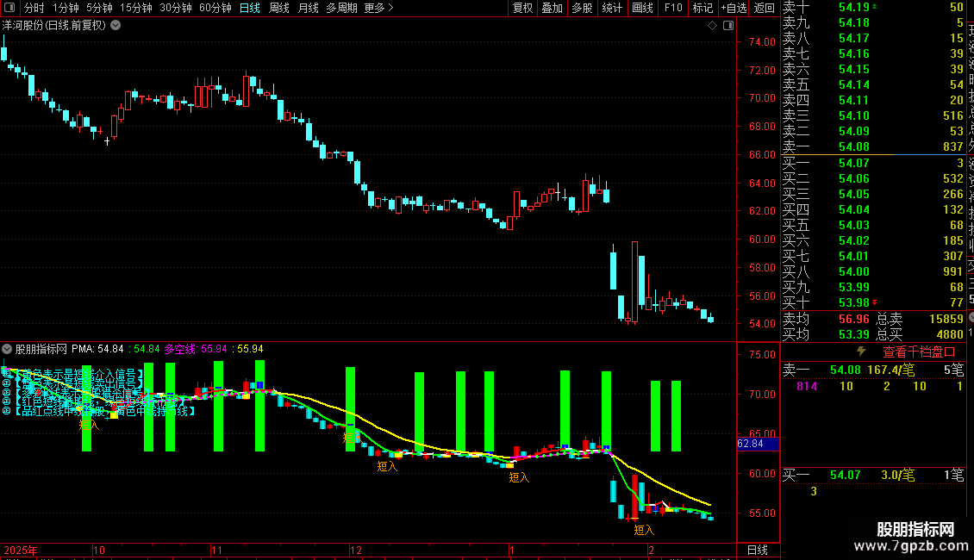Image resolution: width=974 pixels, height=560 pixels.
Task: Click the 多空线: 55.94 indicator value
Action: (196, 349)
